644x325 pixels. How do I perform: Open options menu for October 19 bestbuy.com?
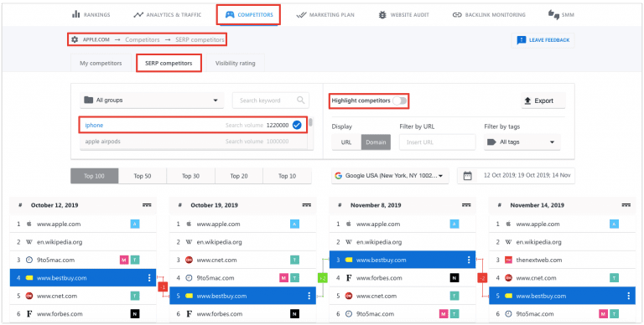pos(309,296)
